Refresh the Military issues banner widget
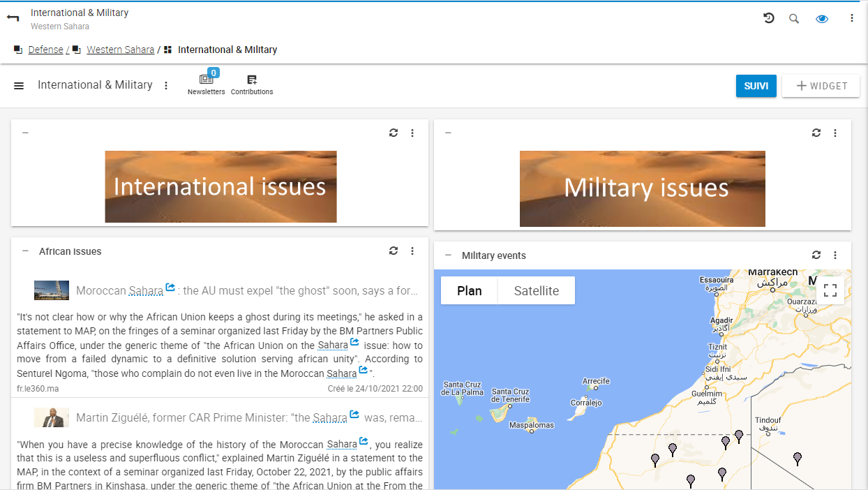 816,133
